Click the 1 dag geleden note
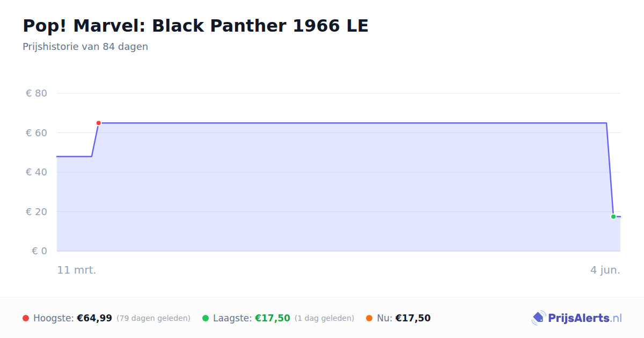Viewport: 644px width, 338px height. [324, 318]
